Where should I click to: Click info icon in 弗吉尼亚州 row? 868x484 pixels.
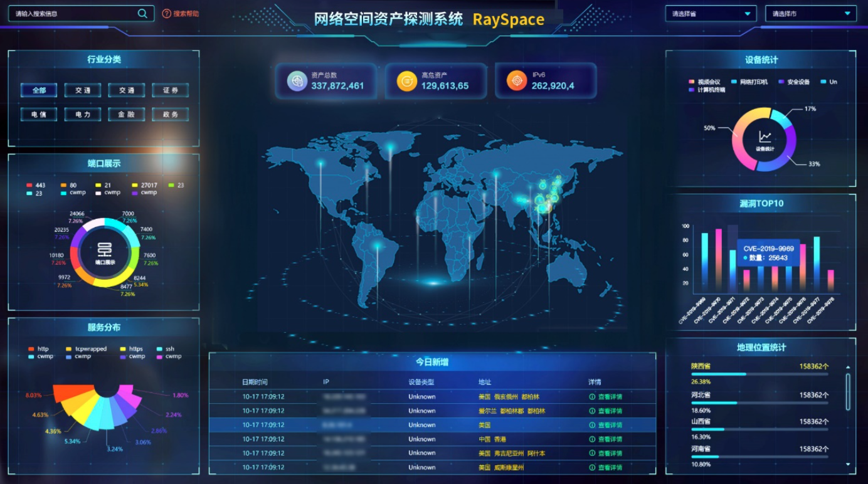coord(592,453)
